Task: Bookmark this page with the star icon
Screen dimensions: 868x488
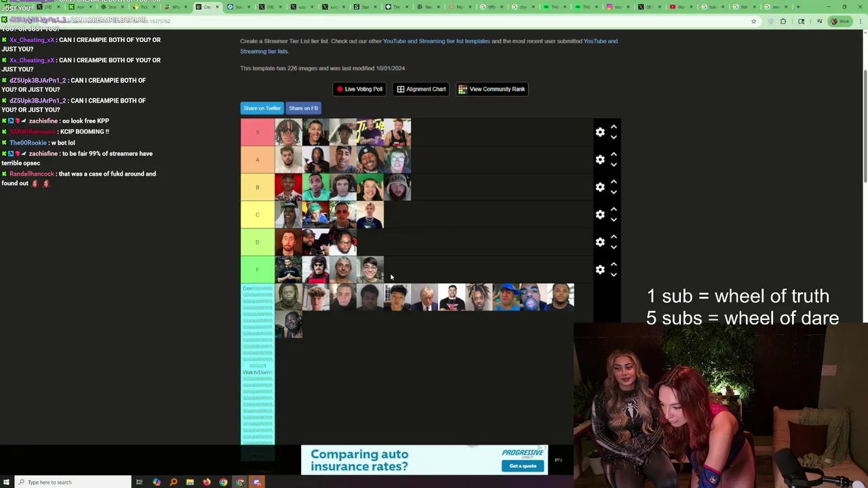Action: (753, 21)
